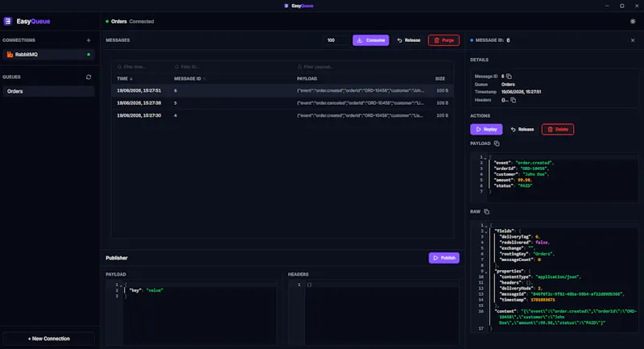Image resolution: width=644 pixels, height=349 pixels.
Task: Collapse raw JSON root at line 1
Action: click(x=485, y=226)
